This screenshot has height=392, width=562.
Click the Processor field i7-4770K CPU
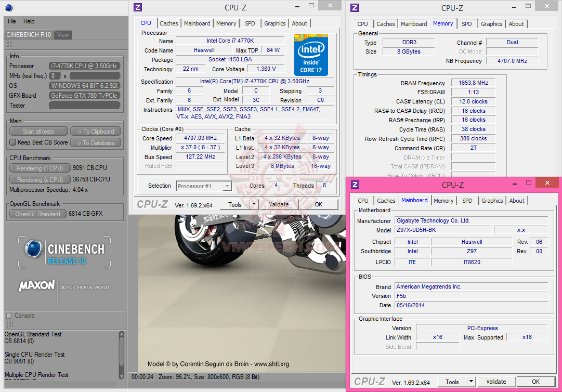click(84, 66)
